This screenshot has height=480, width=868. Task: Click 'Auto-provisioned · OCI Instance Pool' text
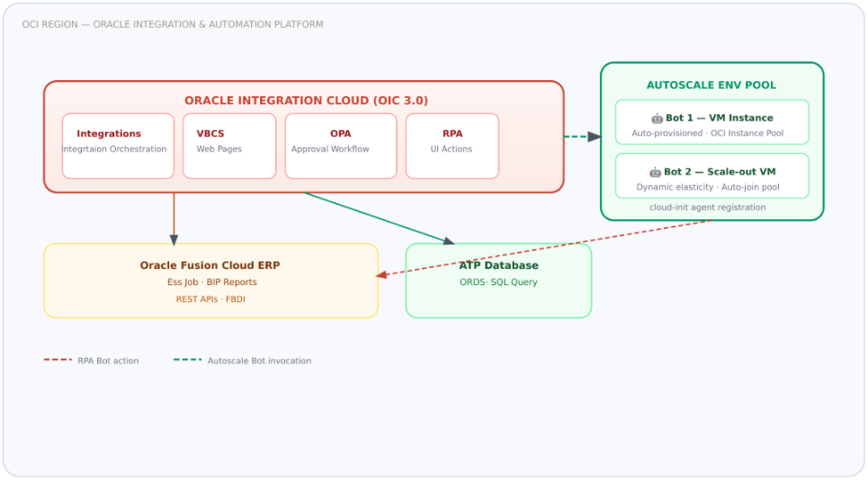tap(708, 134)
